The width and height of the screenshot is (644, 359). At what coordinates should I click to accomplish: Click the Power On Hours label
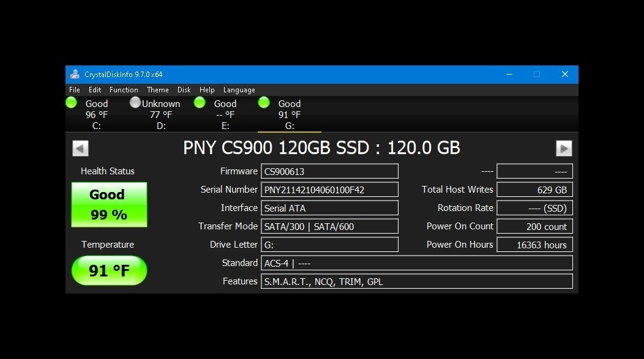tap(460, 245)
